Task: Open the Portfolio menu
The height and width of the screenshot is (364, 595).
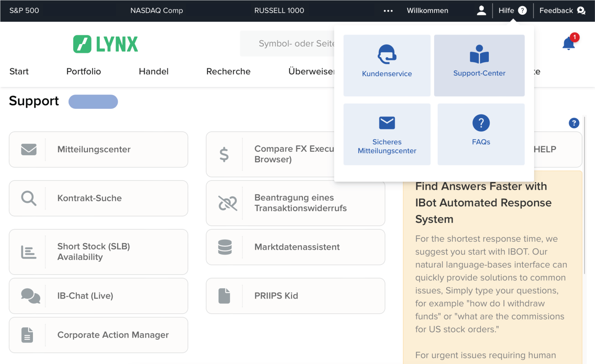Action: tap(84, 72)
